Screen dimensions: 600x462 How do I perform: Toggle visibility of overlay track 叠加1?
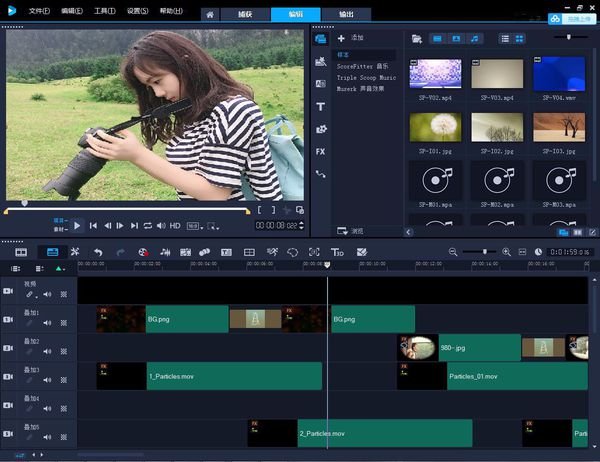[8, 319]
